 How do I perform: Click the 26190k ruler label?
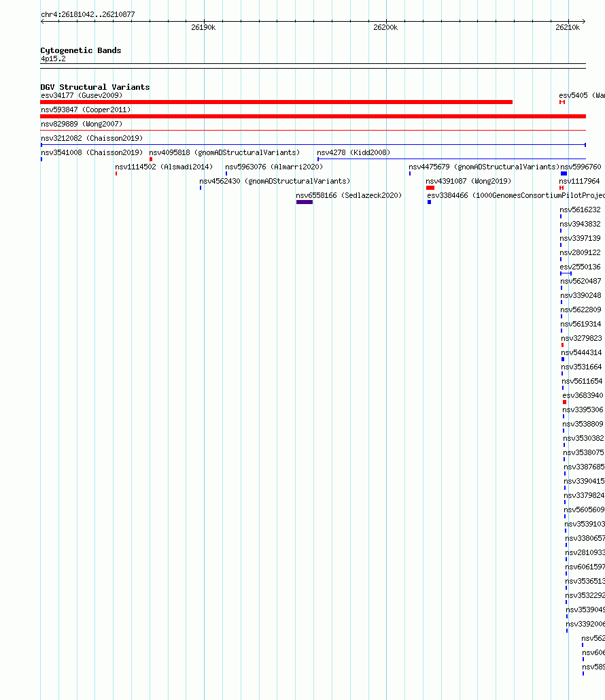pyautogui.click(x=203, y=28)
